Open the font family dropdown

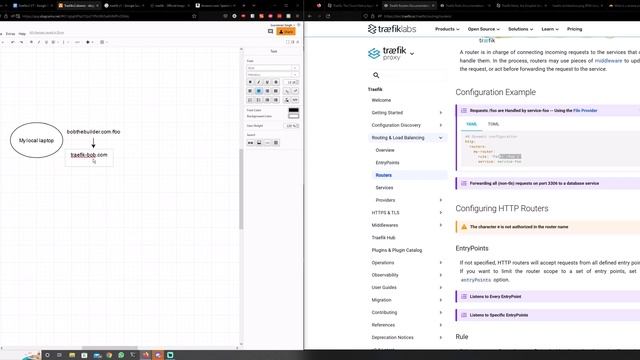[x=273, y=68]
